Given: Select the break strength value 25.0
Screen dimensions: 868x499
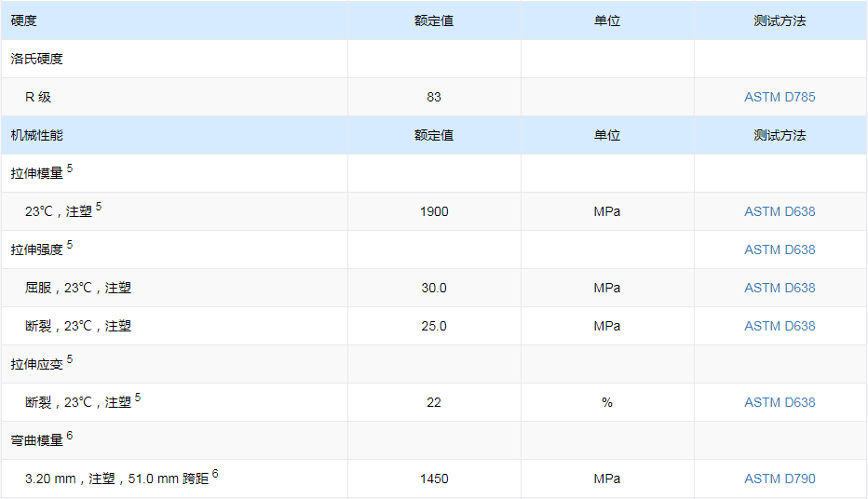Looking at the screenshot, I should click(x=434, y=326).
